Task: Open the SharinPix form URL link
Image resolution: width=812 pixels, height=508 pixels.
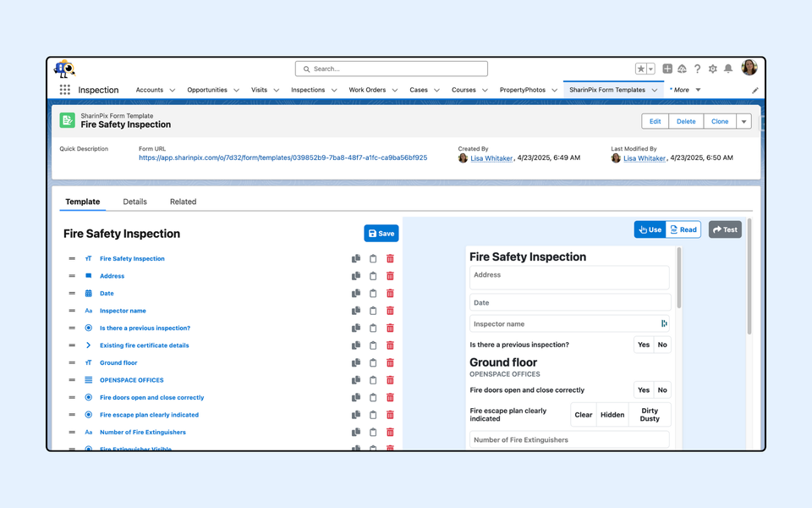Action: [x=283, y=157]
